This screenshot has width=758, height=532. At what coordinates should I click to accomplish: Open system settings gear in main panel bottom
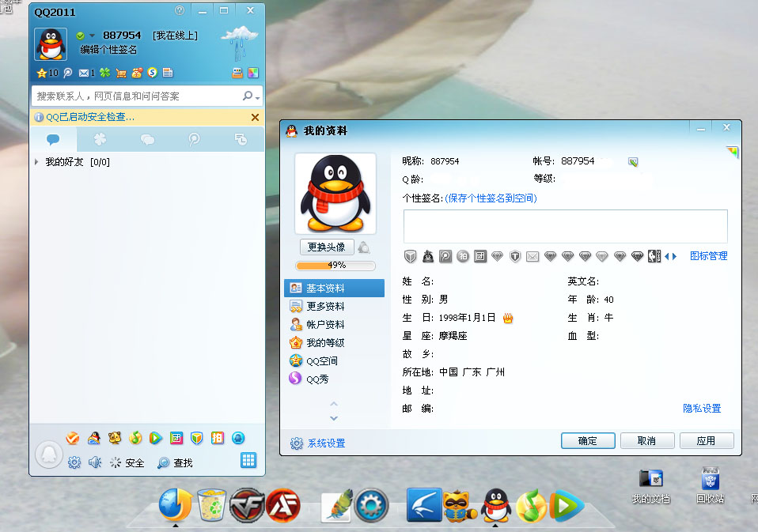tap(74, 462)
